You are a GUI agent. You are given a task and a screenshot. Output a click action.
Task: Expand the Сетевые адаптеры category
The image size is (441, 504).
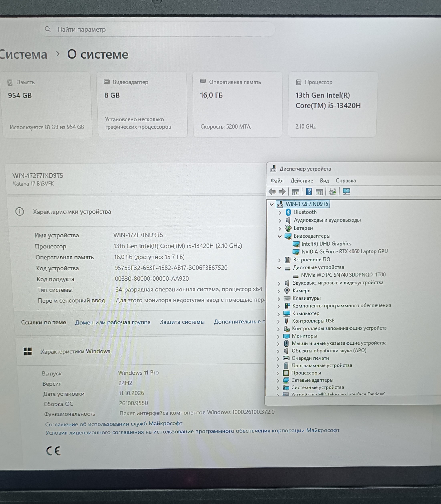click(x=278, y=381)
